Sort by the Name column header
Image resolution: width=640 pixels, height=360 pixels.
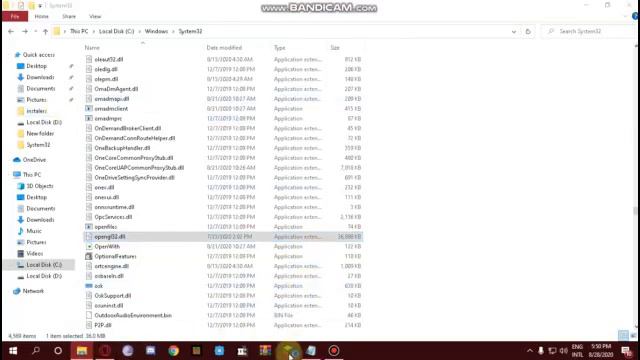(x=92, y=48)
